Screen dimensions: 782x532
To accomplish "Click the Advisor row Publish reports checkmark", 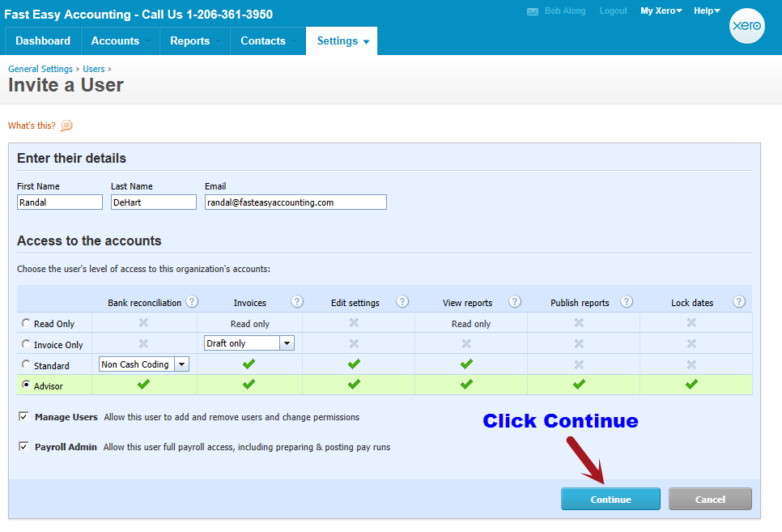I will click(579, 385).
